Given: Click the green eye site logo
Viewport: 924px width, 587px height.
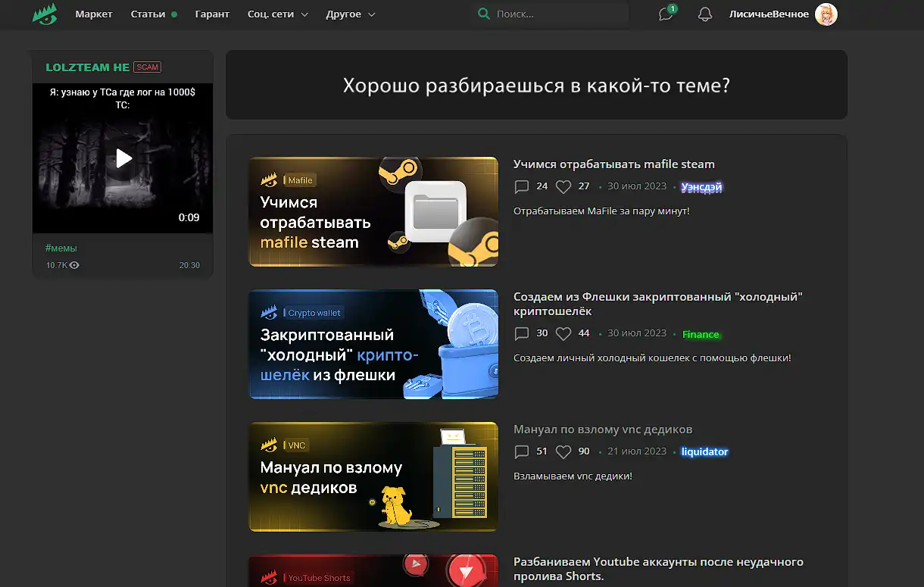Looking at the screenshot, I should pos(45,14).
